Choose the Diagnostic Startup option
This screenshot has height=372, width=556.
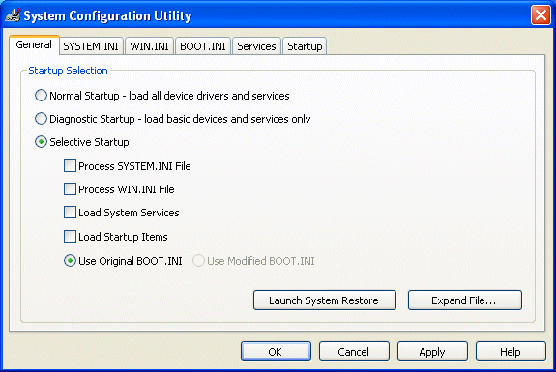41,119
